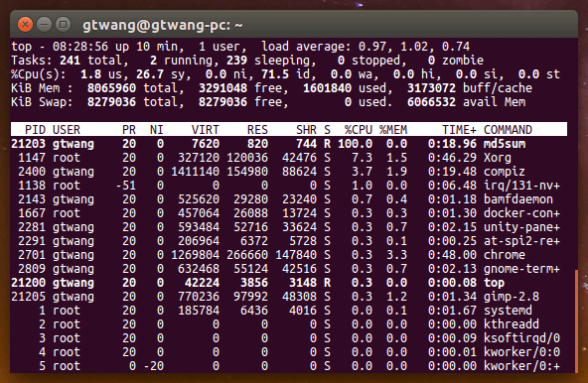Click the %MEM column header
Image resolution: width=588 pixels, height=383 pixels.
point(393,130)
